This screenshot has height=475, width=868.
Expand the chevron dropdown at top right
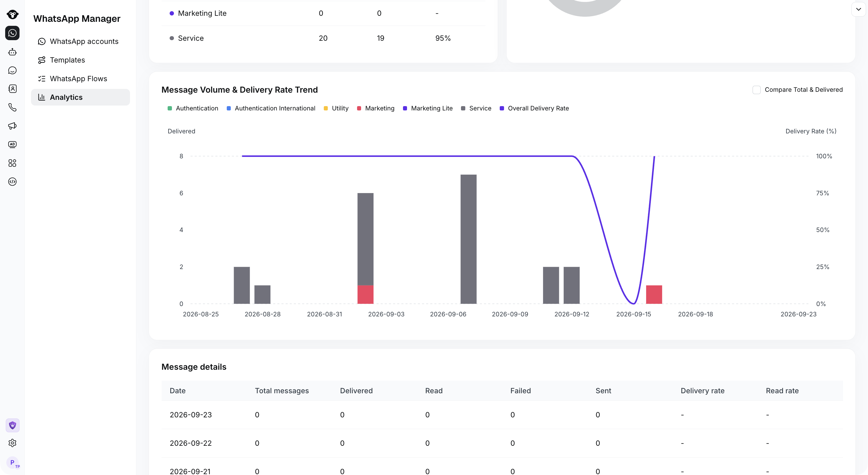[x=858, y=9]
